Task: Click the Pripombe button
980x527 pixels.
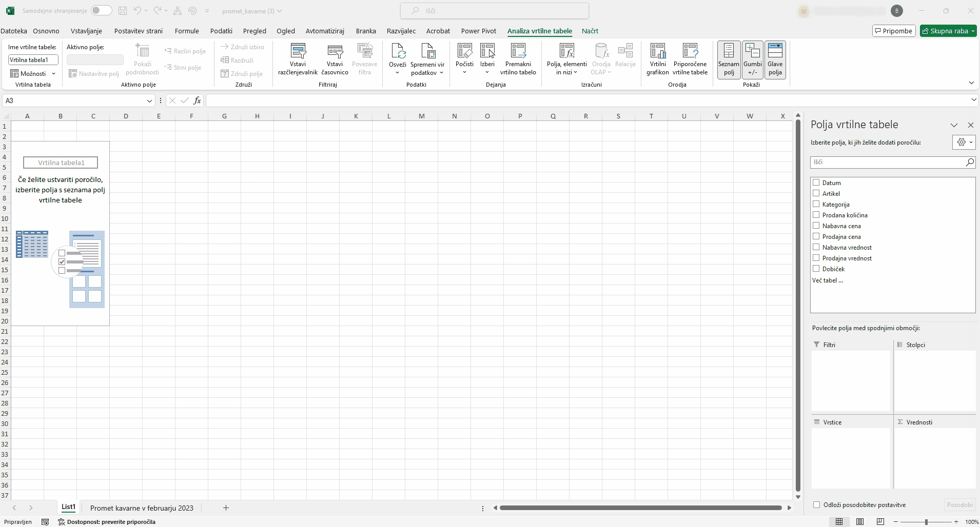Action: pyautogui.click(x=894, y=31)
